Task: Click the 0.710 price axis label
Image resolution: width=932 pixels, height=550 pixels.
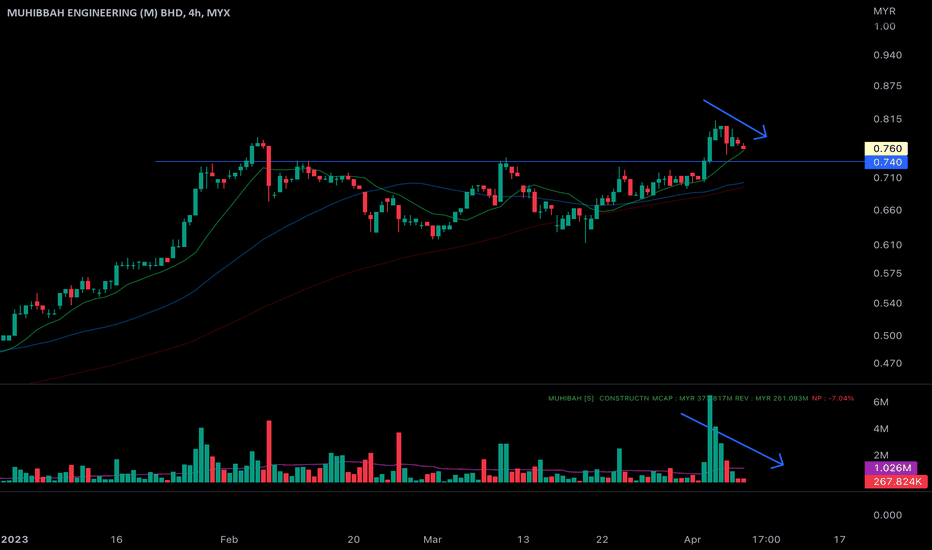Action: click(x=887, y=178)
